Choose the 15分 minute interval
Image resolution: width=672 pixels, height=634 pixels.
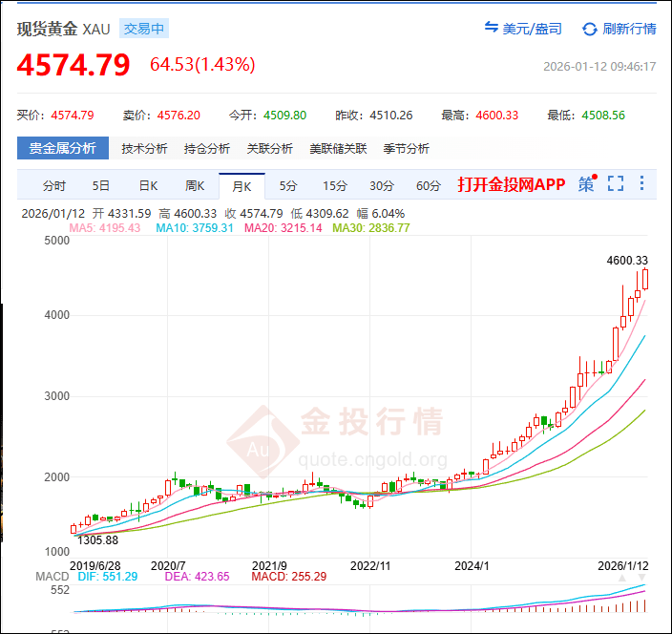(335, 185)
